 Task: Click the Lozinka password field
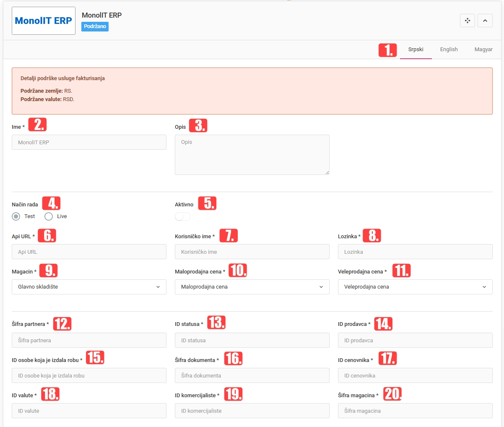point(415,252)
